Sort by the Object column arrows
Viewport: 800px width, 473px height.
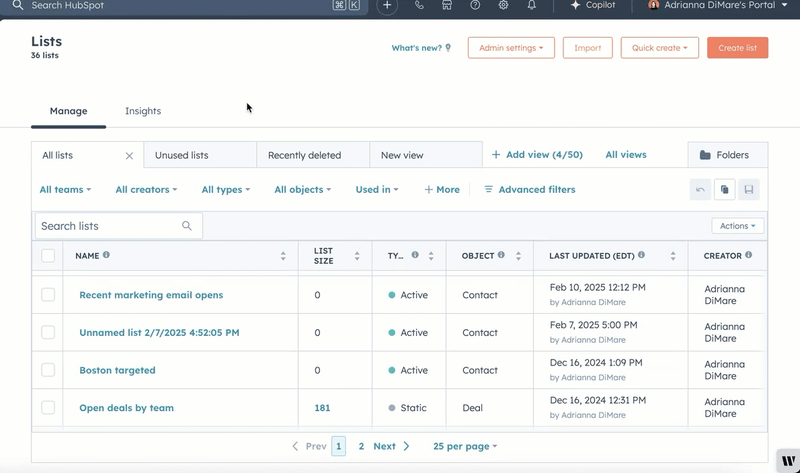coord(518,256)
